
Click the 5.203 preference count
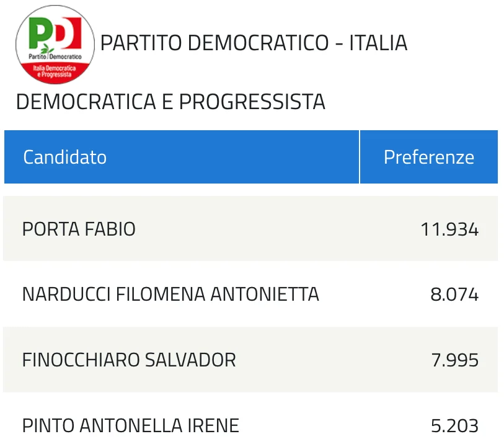(x=454, y=426)
